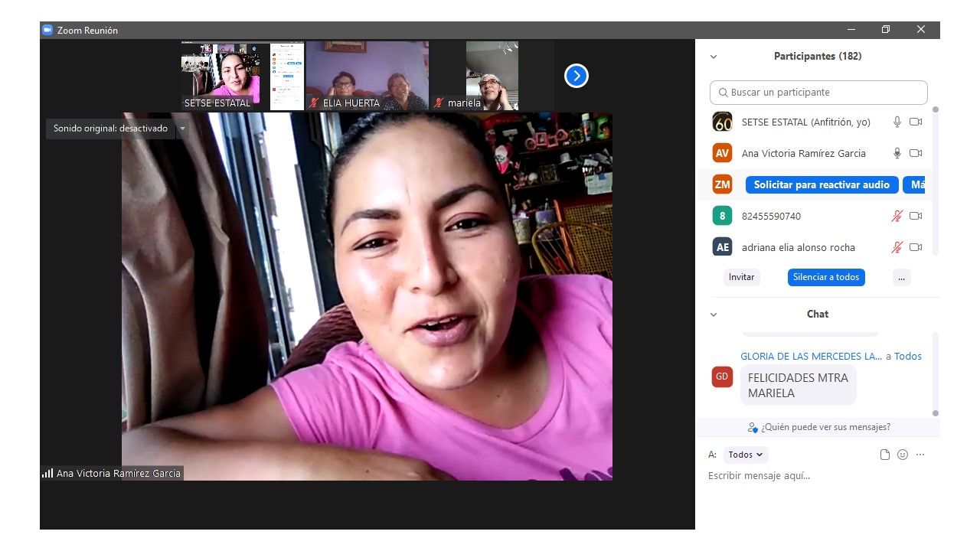Click the Todos recipient link in chat message
The width and height of the screenshot is (980, 551).
pyautogui.click(x=908, y=356)
